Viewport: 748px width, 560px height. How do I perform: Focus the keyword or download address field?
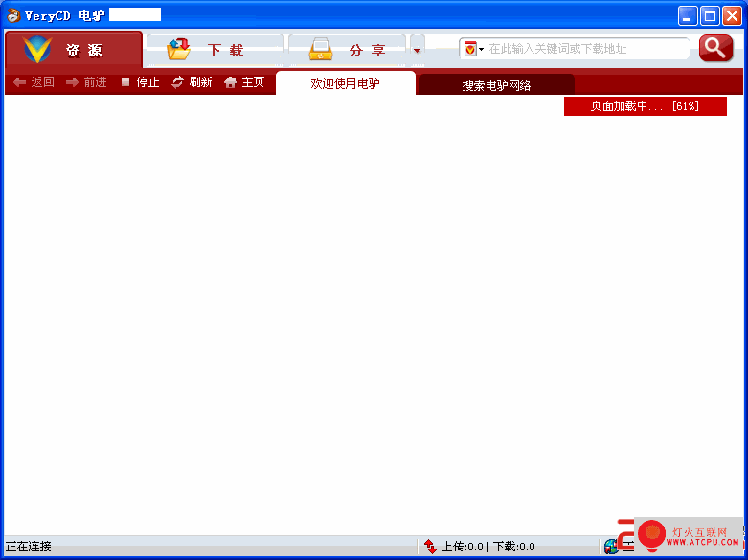[588, 49]
